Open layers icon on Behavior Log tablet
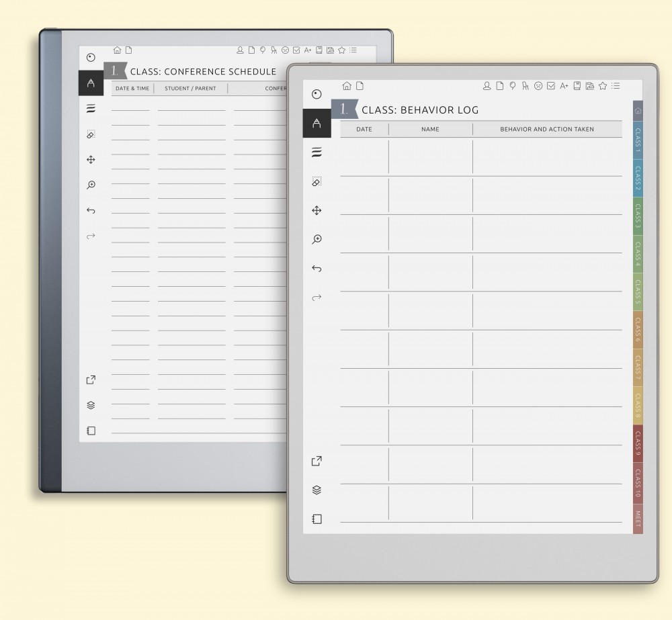The width and height of the screenshot is (672, 620). pyautogui.click(x=317, y=490)
